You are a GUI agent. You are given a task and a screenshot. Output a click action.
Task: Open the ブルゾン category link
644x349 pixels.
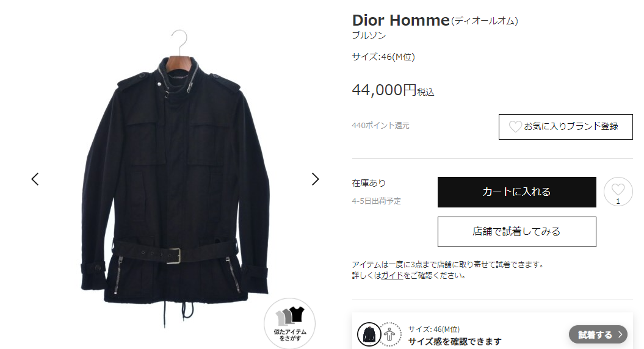pos(369,36)
